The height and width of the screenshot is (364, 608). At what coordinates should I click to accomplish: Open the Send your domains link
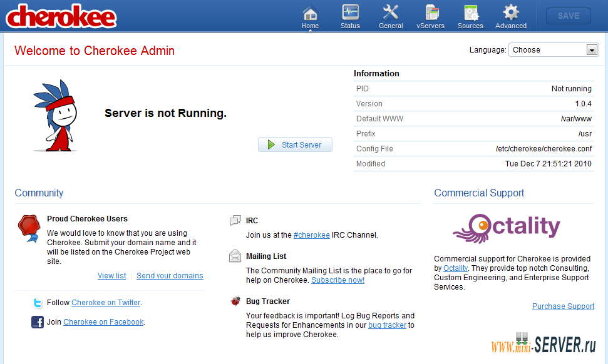click(170, 276)
